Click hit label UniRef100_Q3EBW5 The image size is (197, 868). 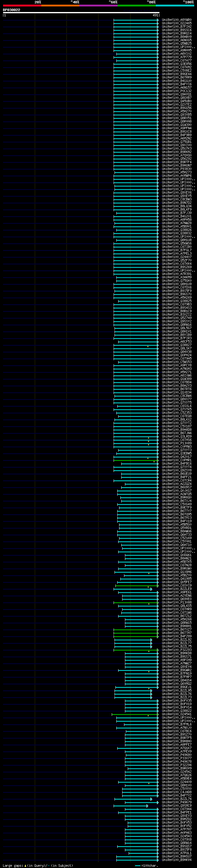pos(177,454)
